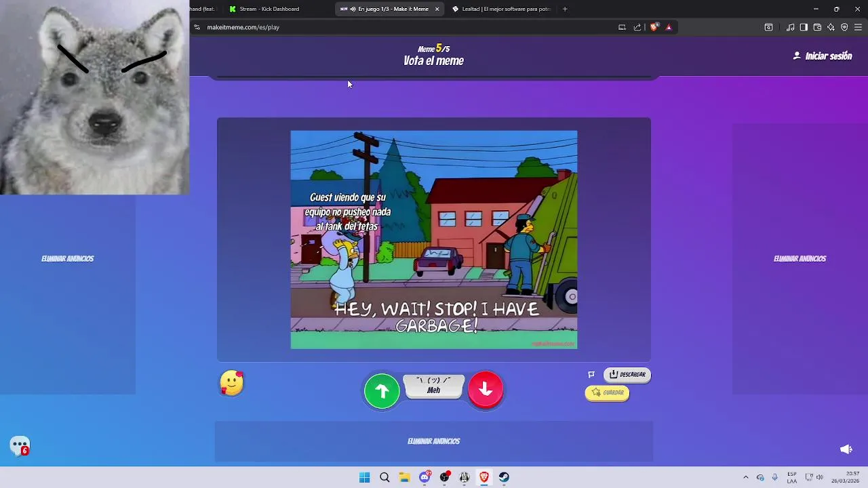
Task: Switch to Lealtad software tab
Action: (x=502, y=9)
